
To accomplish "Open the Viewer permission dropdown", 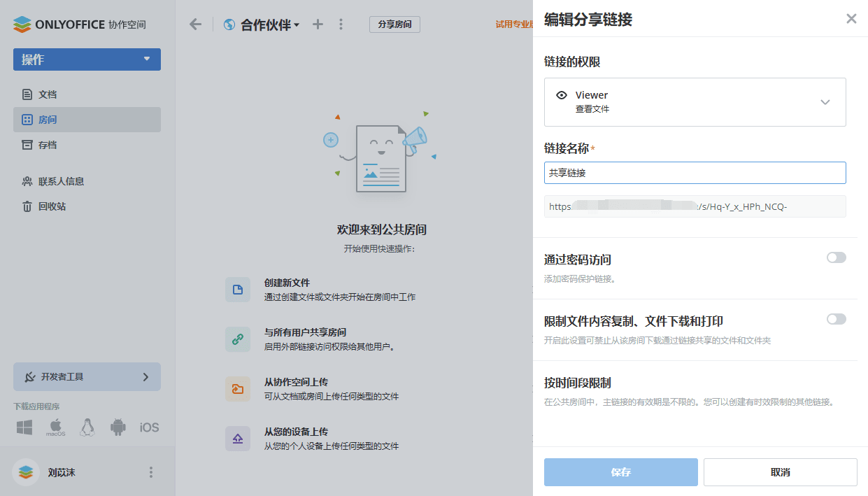I will [695, 102].
